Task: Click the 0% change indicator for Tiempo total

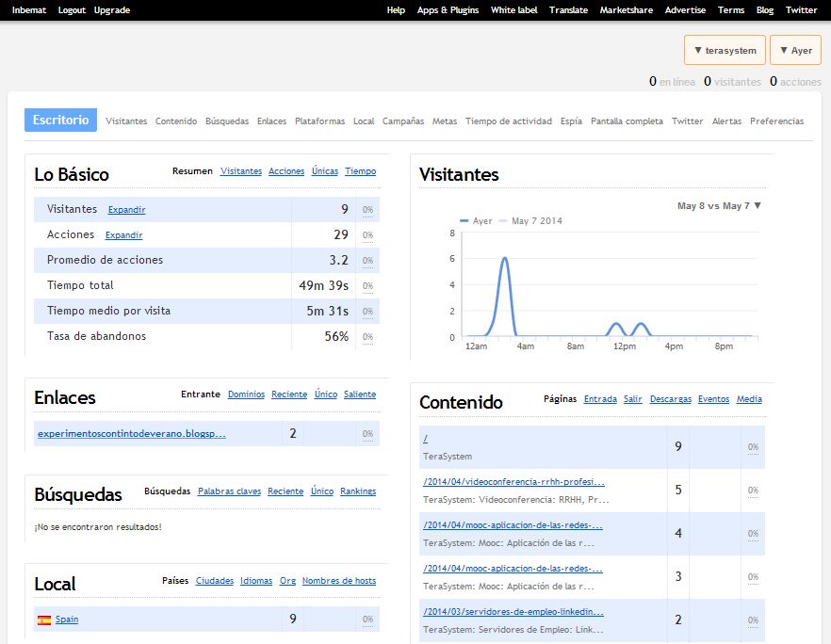Action: click(367, 285)
